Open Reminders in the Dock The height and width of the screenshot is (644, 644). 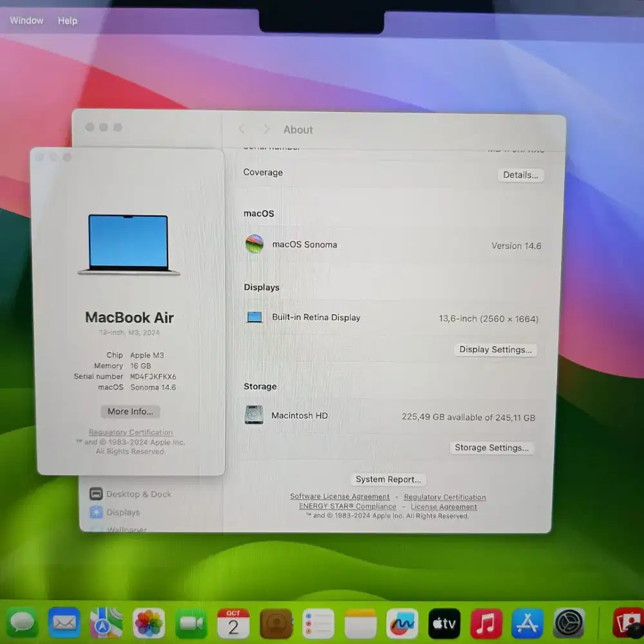click(318, 623)
